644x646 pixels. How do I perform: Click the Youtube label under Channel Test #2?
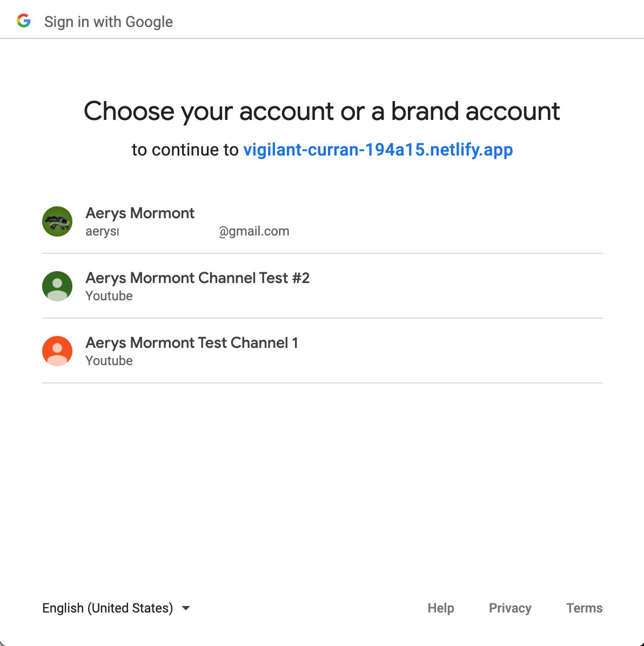109,296
